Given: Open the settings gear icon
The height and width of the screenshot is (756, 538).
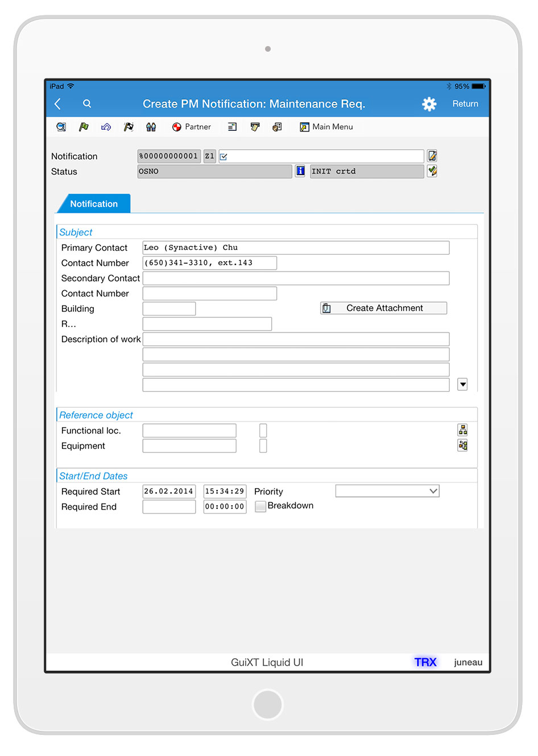Looking at the screenshot, I should pos(429,104).
